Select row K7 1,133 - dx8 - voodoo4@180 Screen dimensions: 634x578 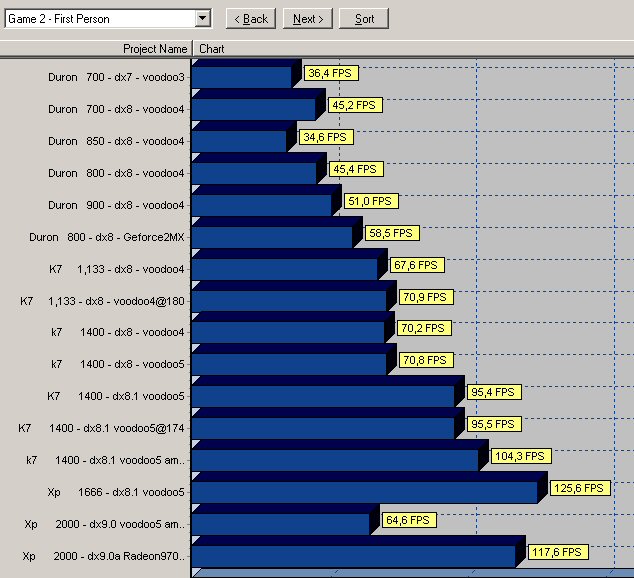coord(102,301)
